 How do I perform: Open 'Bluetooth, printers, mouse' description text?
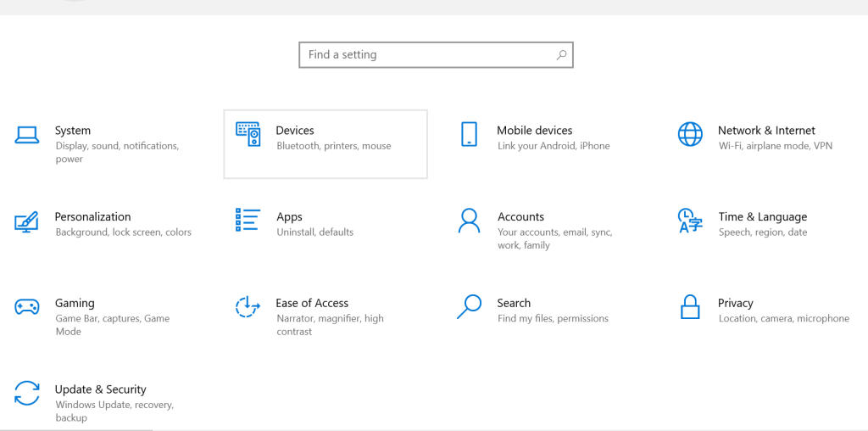point(334,146)
